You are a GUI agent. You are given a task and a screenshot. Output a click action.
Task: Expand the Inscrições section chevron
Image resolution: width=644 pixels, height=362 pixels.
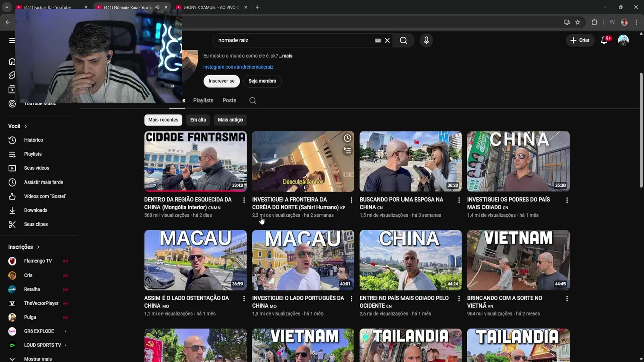[x=38, y=247]
